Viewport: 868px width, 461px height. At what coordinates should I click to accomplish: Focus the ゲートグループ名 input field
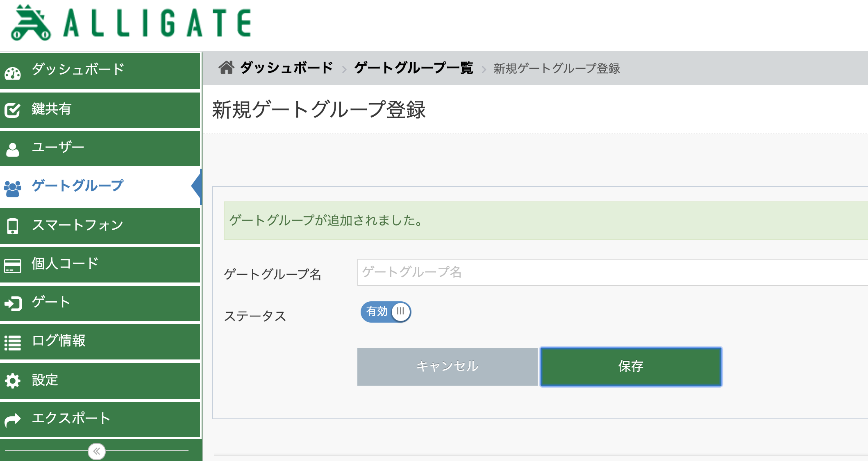pyautogui.click(x=612, y=272)
